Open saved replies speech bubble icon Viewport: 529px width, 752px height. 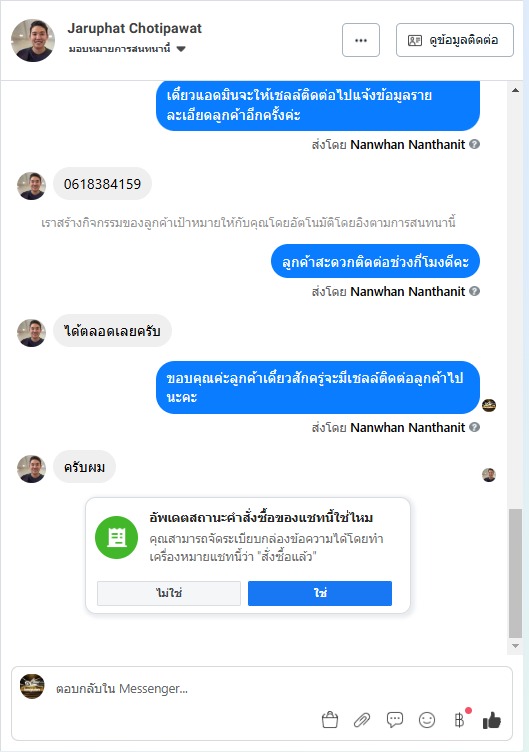(x=395, y=719)
